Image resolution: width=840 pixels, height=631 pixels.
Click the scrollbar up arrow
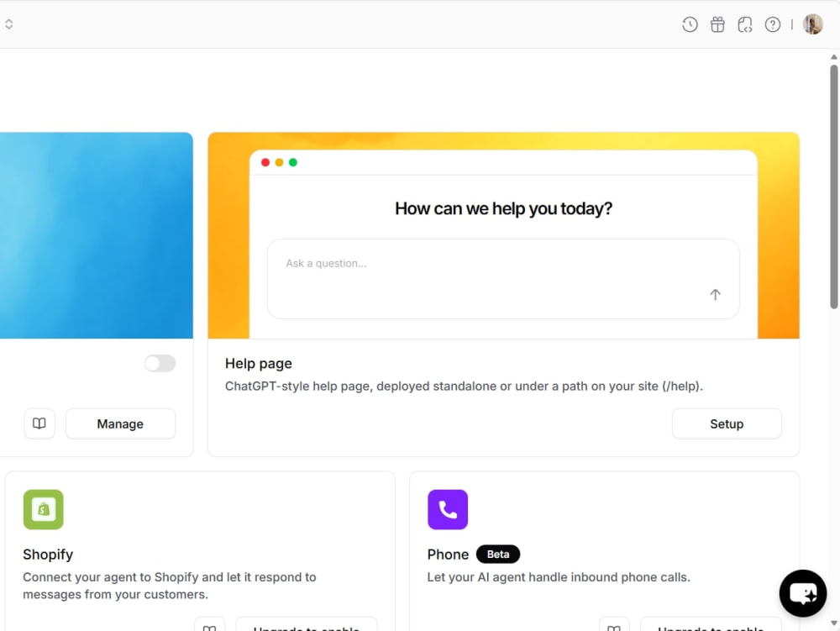[833, 57]
